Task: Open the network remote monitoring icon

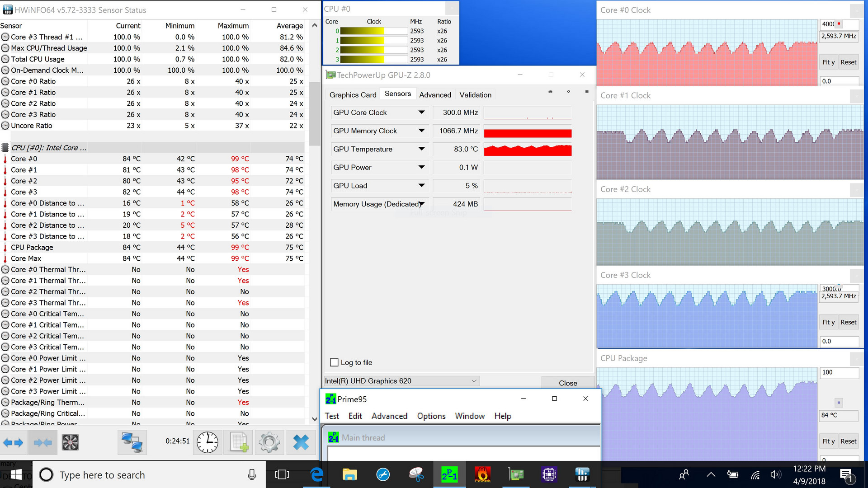Action: pos(132,442)
